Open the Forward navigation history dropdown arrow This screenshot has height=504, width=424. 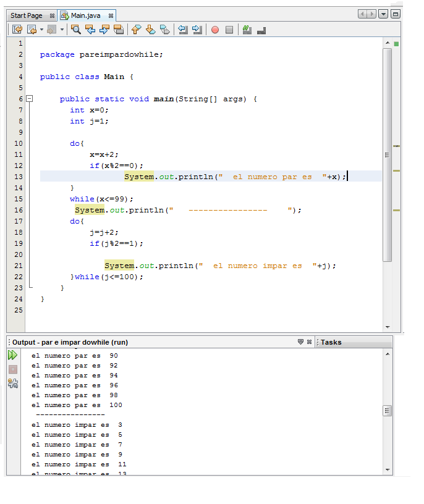62,30
